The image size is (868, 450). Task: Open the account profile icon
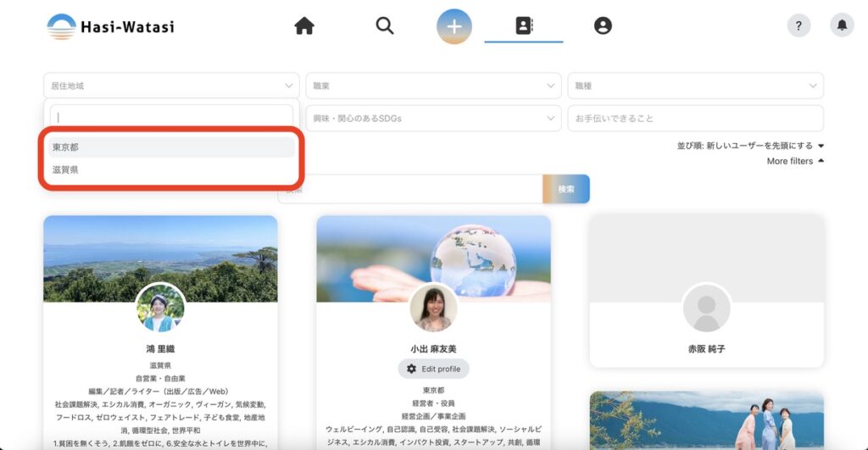point(603,26)
